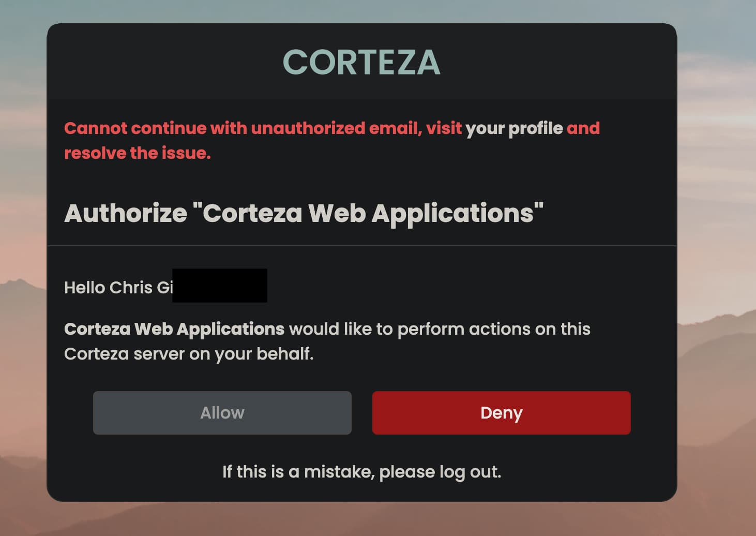Click bold "Corteza Web Applications" in the description
This screenshot has height=536, width=756.
(x=174, y=329)
